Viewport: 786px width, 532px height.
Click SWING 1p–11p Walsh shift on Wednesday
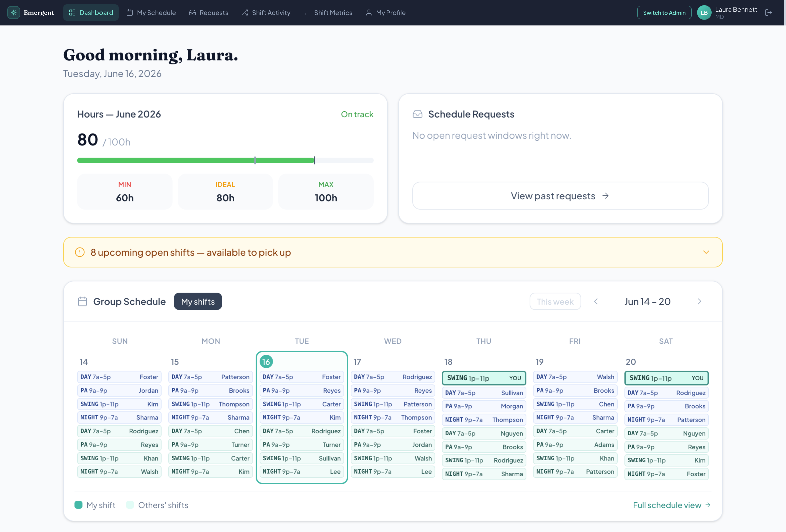[393, 458]
